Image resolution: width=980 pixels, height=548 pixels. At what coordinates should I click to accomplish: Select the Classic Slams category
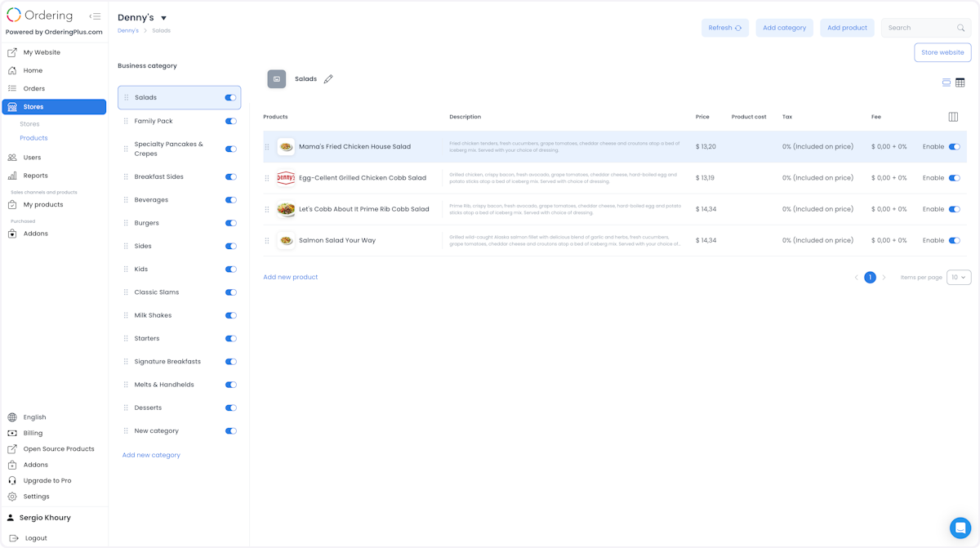[180, 292]
